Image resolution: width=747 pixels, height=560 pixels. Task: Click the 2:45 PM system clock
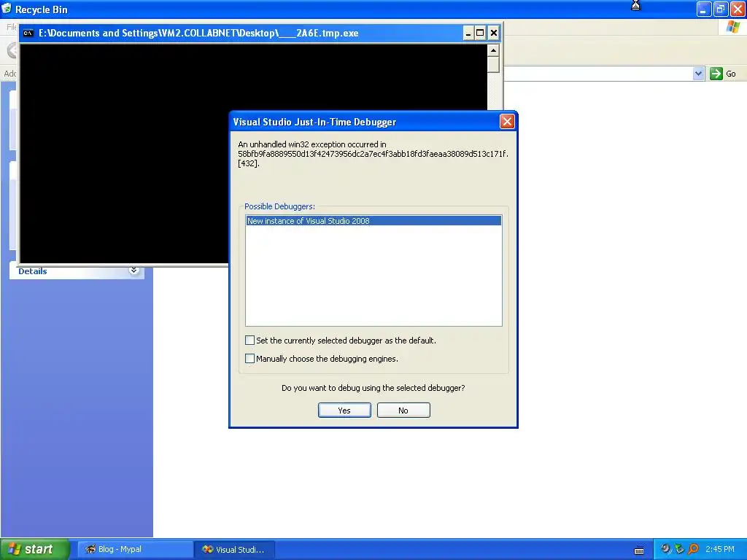point(720,549)
